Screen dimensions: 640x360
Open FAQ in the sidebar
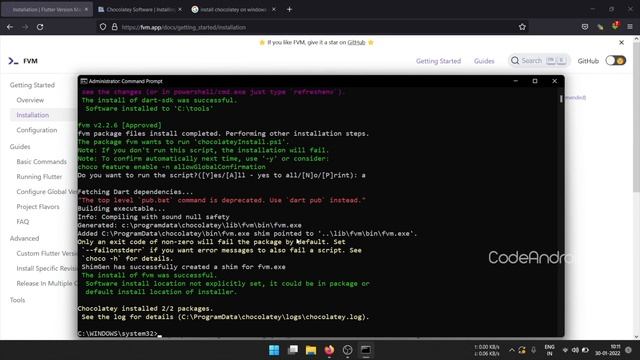(23, 222)
